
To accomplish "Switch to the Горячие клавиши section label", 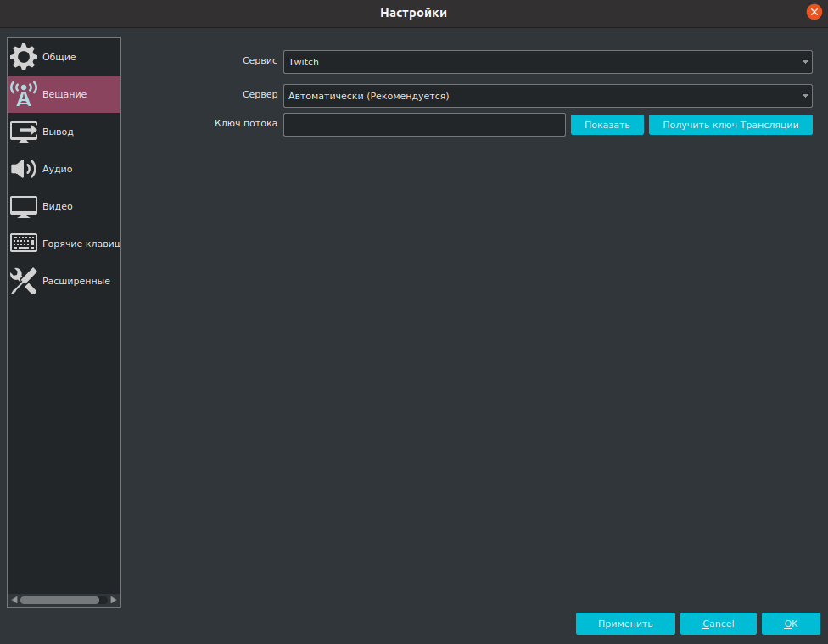I will click(81, 244).
